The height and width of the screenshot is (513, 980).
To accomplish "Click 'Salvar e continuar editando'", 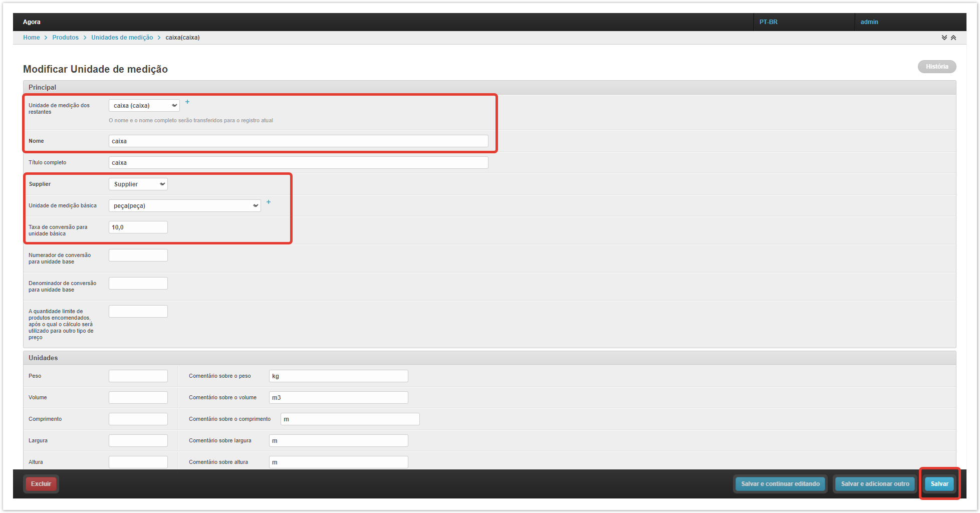I will (780, 484).
